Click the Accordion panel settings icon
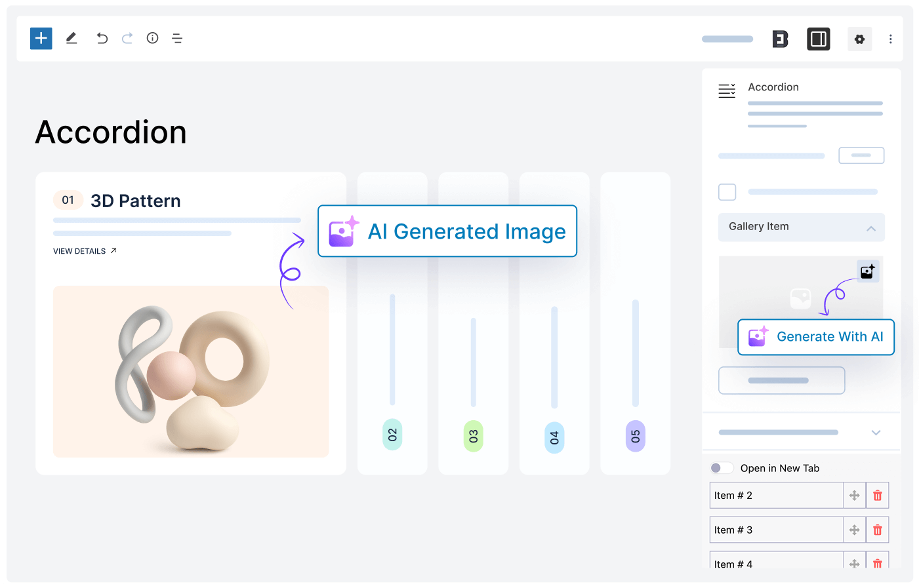The width and height of the screenshot is (919, 588). coord(727,90)
